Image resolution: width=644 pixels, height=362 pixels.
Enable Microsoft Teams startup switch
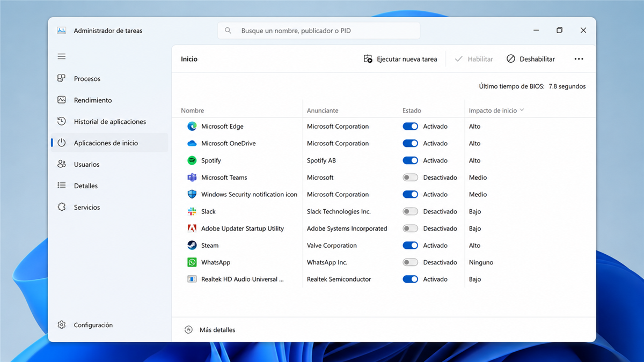pyautogui.click(x=410, y=178)
